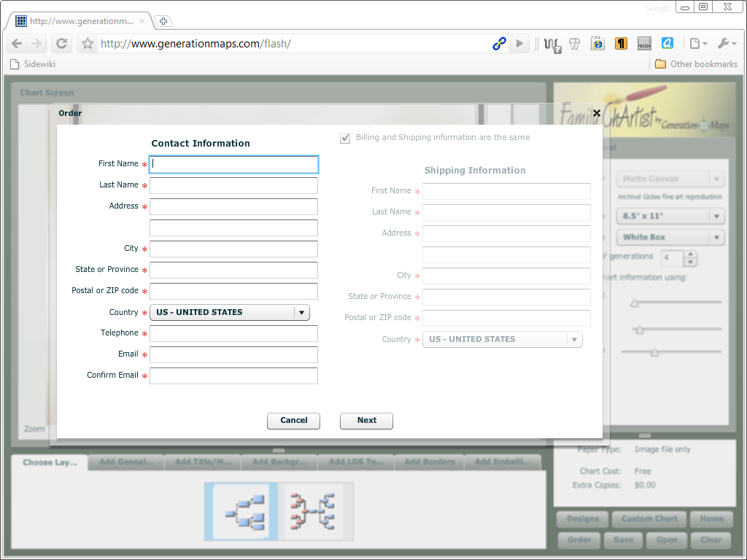Click the blue chain link icon
The height and width of the screenshot is (560, 747).
tap(499, 44)
